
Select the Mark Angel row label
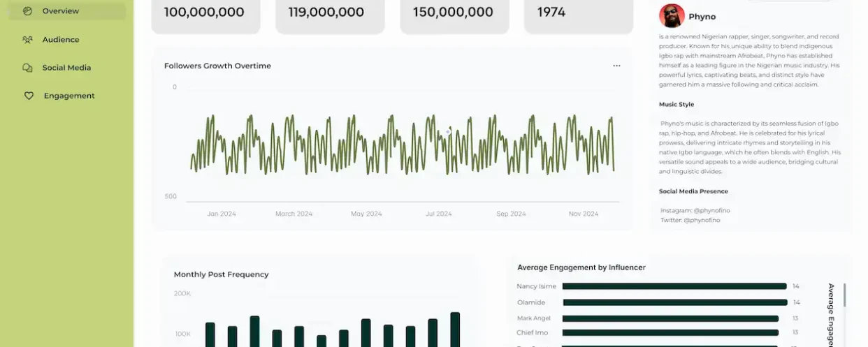(534, 318)
